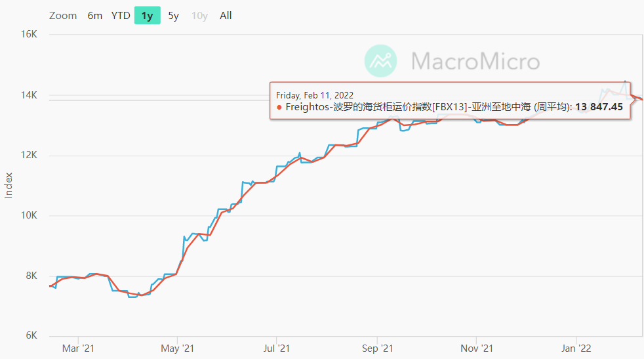Click the red series dot in the tooltip
Viewport: 644px width, 359px height.
tap(279, 107)
